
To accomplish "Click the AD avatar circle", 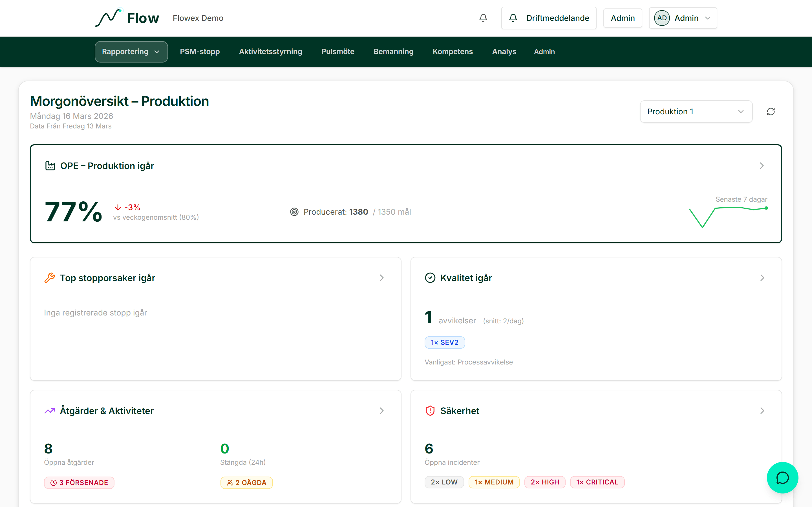I will coord(662,18).
